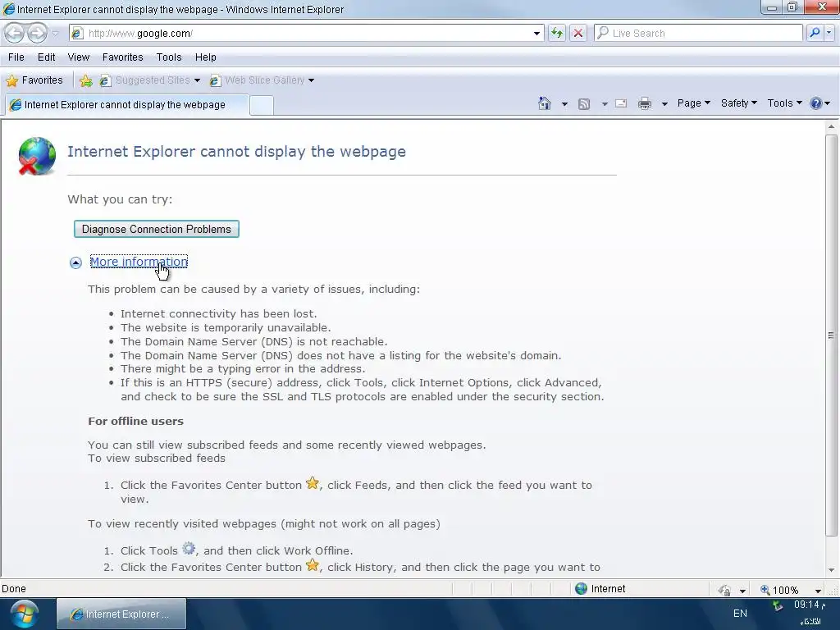Open the Tools menu in menu bar
Viewport: 840px width, 630px height.
click(169, 57)
